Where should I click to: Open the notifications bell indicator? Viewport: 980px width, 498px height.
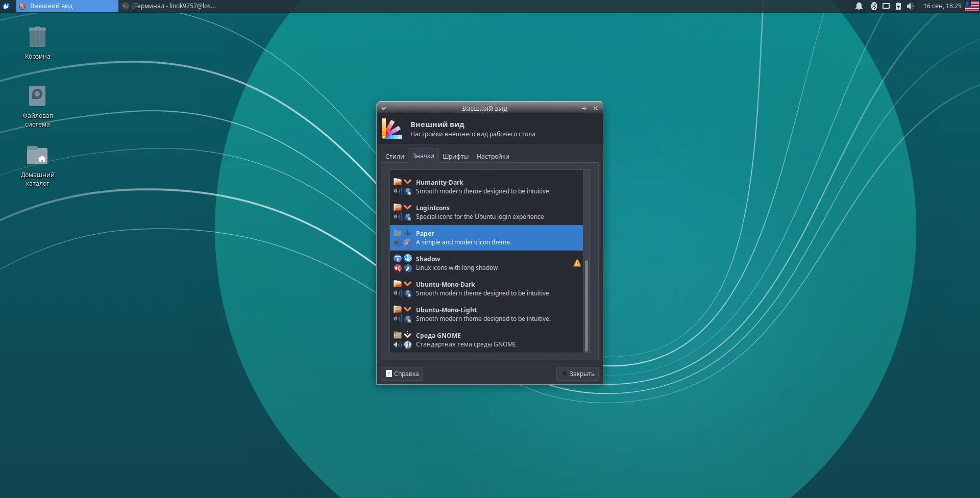(859, 6)
